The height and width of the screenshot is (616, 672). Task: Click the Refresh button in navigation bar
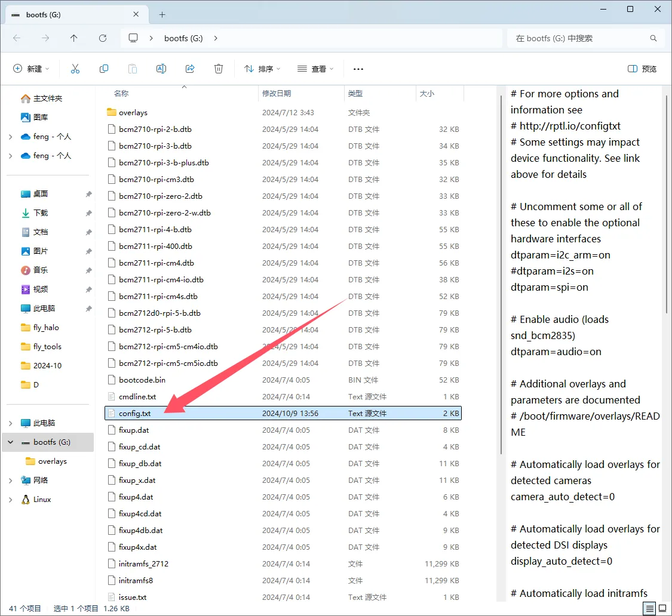(103, 38)
